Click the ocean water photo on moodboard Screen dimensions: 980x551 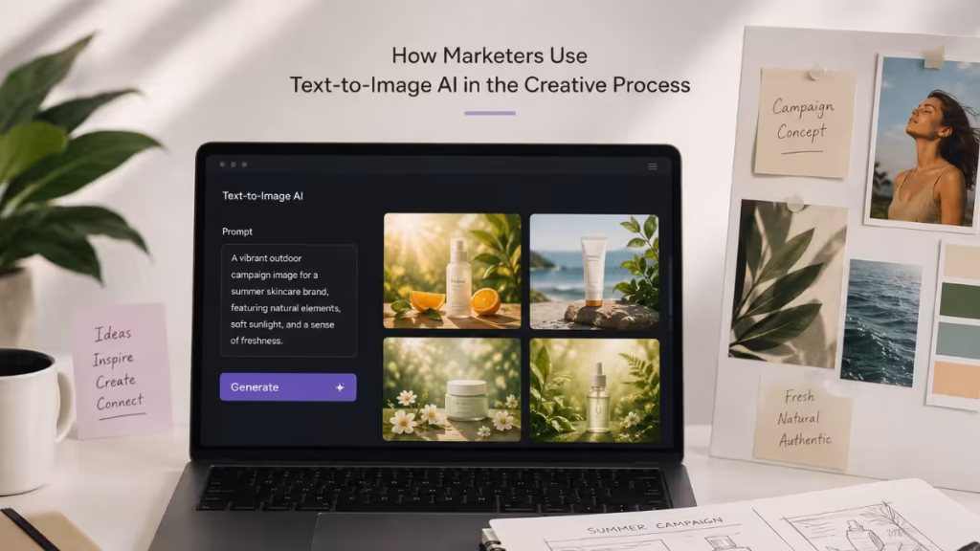[x=880, y=322]
